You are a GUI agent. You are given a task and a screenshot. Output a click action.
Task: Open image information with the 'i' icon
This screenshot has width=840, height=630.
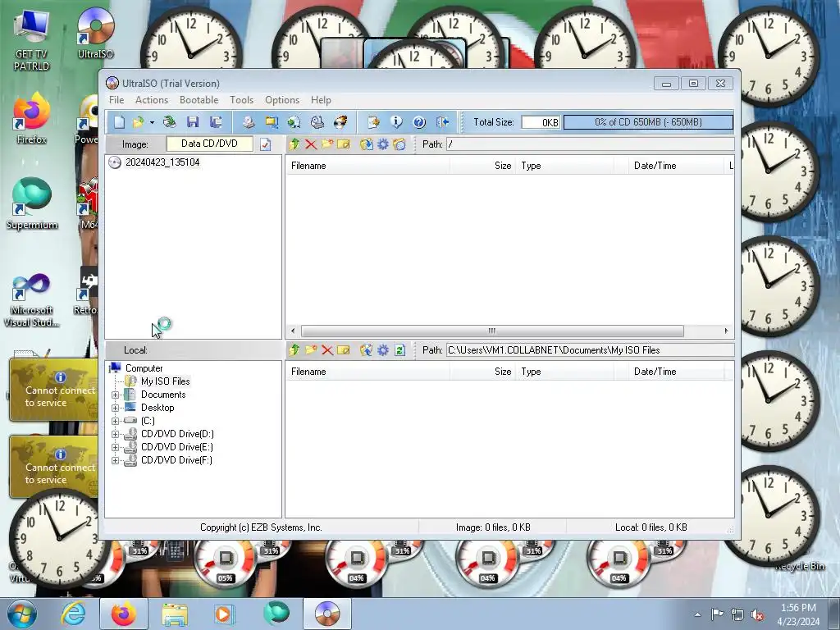(x=396, y=122)
